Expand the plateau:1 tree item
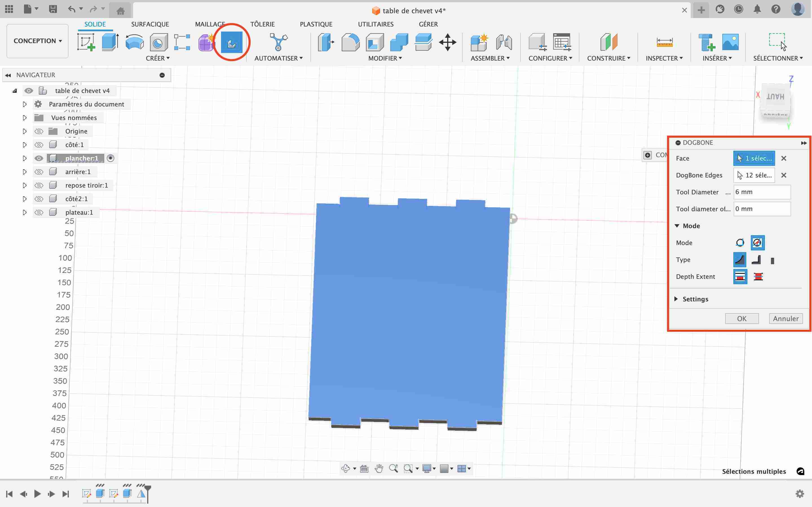 coord(24,212)
